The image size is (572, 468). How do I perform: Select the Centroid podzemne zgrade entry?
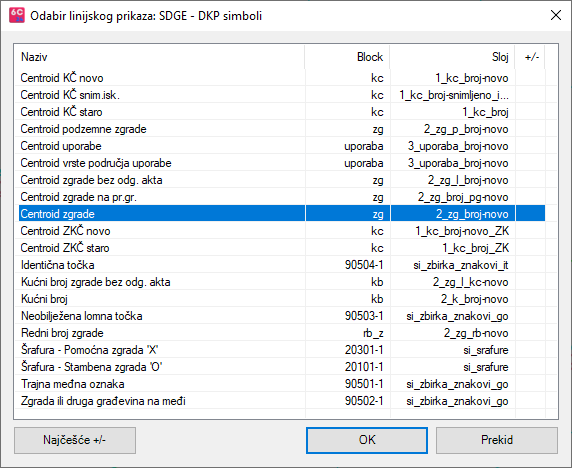click(x=282, y=129)
